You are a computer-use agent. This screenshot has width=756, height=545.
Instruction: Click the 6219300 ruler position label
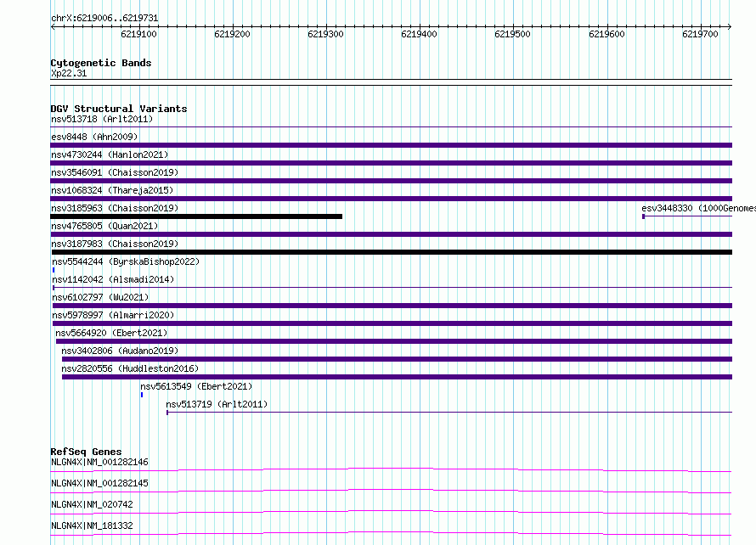[x=325, y=34]
